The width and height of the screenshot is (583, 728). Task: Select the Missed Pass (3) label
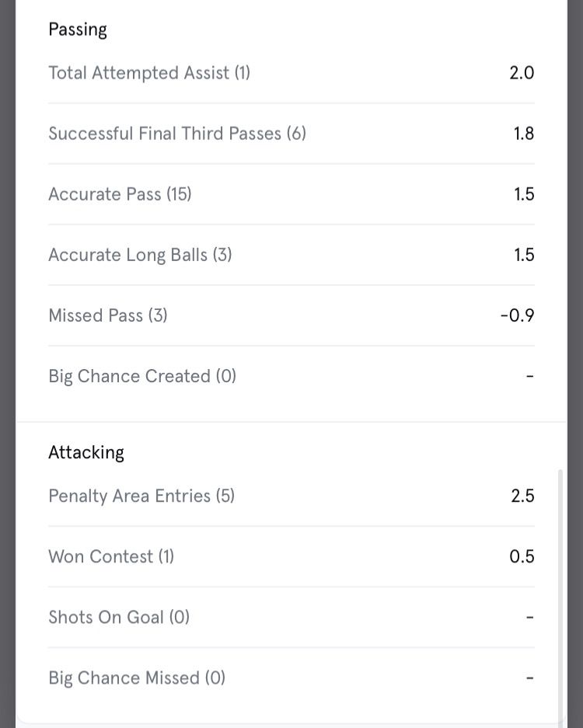pos(108,315)
